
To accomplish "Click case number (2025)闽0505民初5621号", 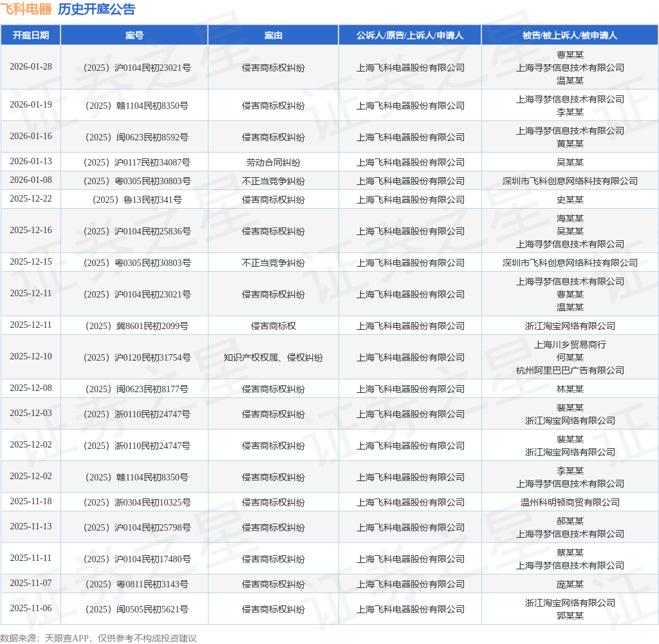I will point(137,609).
